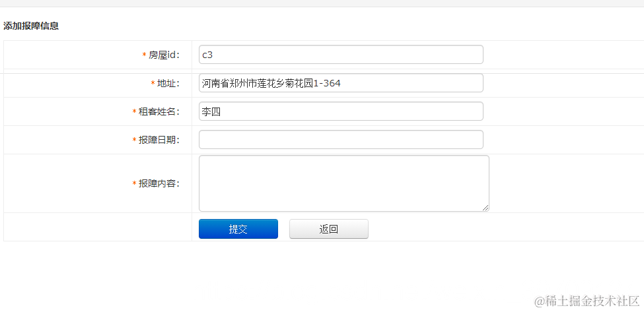644x312 pixels.
Task: Click inside the 报障内容 text area
Action: [343, 183]
